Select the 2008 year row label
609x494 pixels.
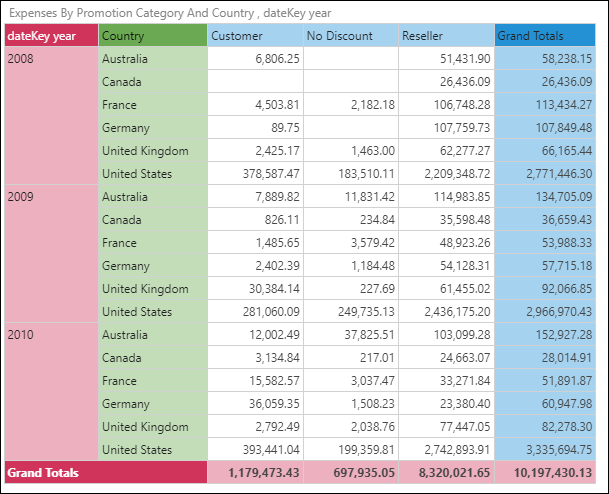coord(22,59)
